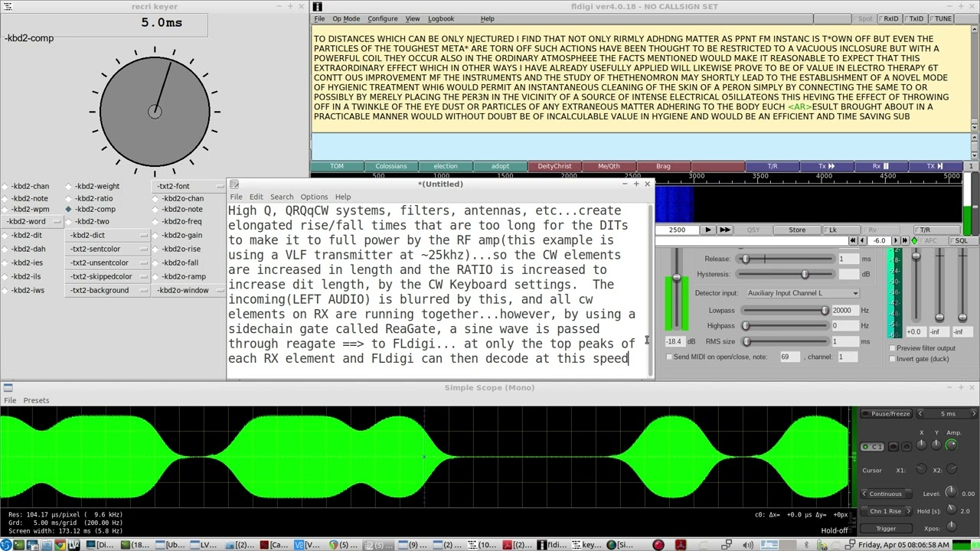Turn the scope X knob
980x551 pixels.
[x=922, y=445]
